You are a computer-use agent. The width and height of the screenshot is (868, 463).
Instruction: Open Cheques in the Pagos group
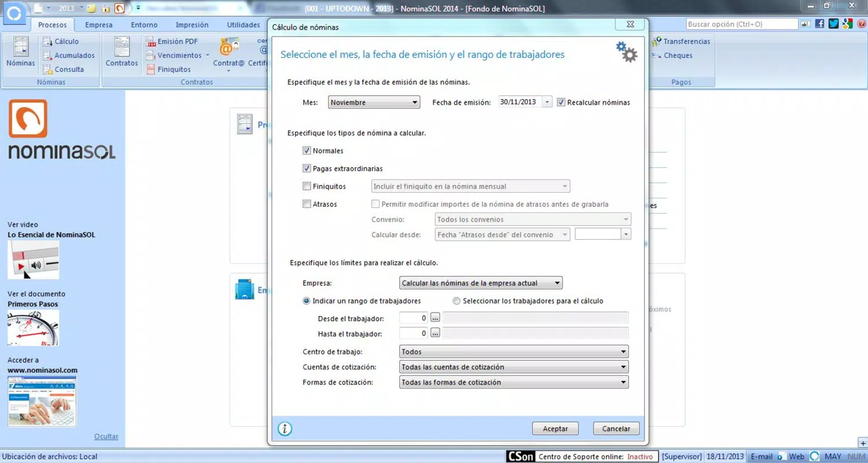click(x=672, y=56)
